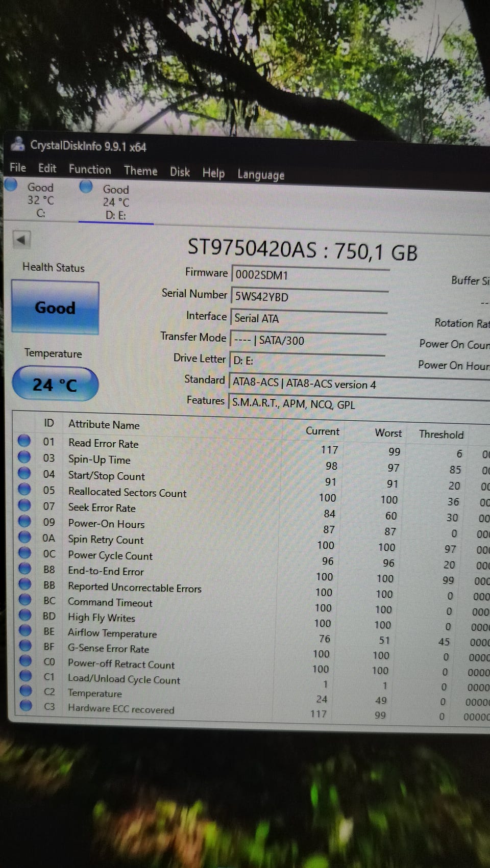This screenshot has height=868, width=490.
Task: Click the Current column header
Action: 322,431
